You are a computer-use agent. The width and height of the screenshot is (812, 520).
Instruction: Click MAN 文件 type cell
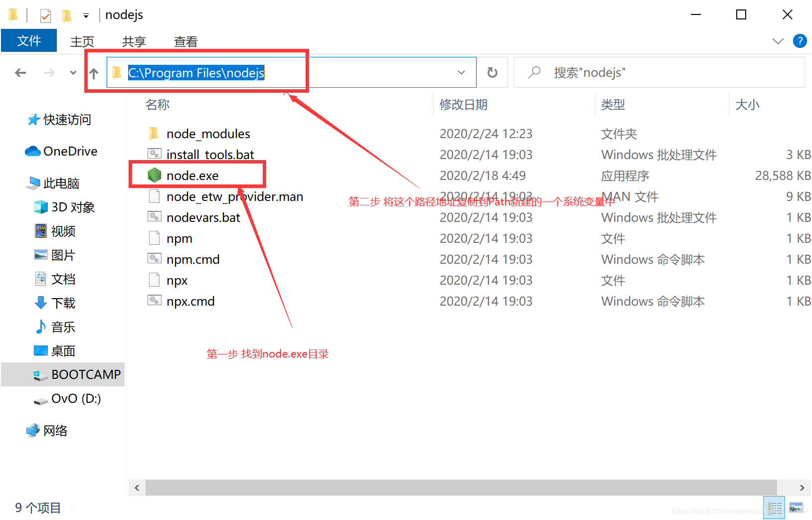630,196
